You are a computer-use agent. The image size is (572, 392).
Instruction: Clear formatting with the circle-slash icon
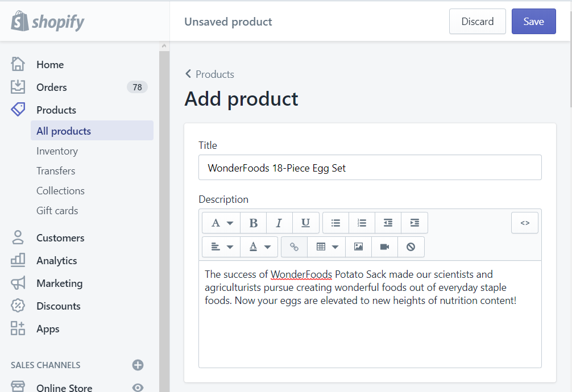coord(411,247)
